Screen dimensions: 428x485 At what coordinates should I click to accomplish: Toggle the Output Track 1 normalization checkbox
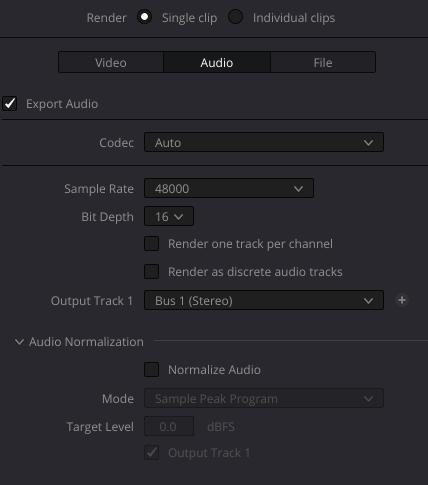click(x=151, y=453)
